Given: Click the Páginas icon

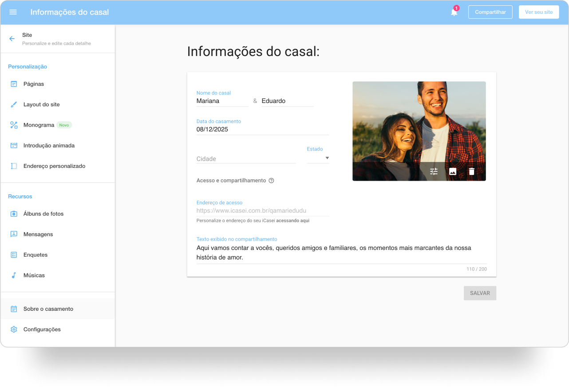Looking at the screenshot, I should pyautogui.click(x=14, y=84).
